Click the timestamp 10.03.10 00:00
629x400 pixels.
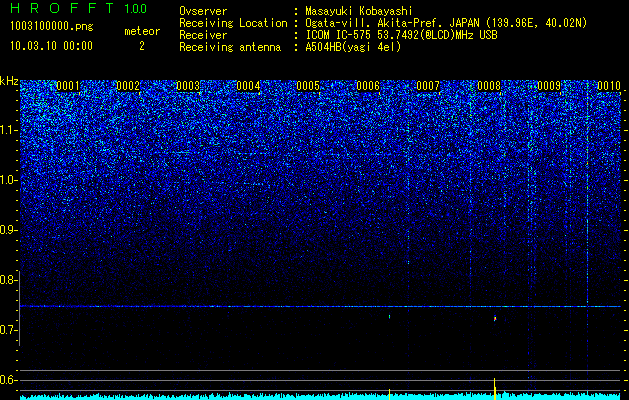pos(51,46)
